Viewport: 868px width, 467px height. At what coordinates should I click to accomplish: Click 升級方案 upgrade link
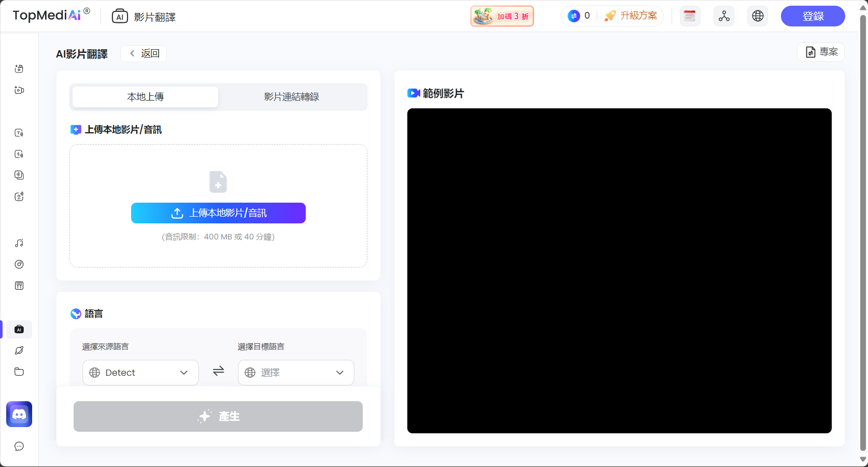[x=631, y=16]
